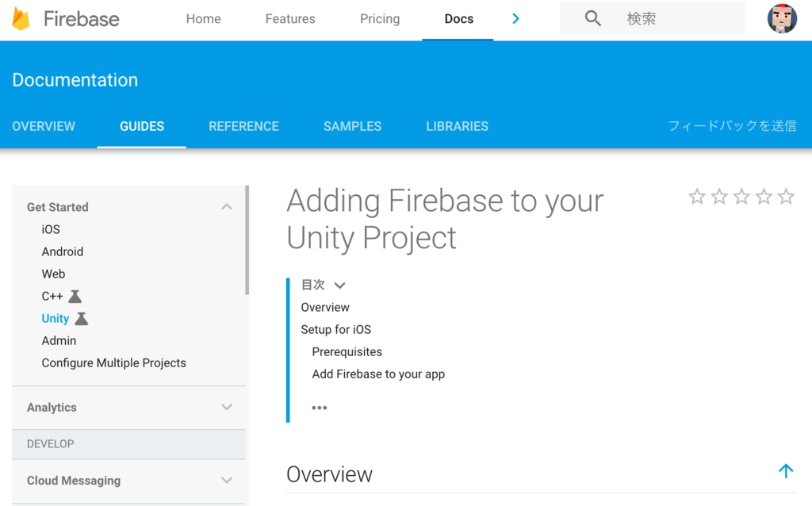Open the user avatar profile menu
812x506 pixels.
click(782, 19)
